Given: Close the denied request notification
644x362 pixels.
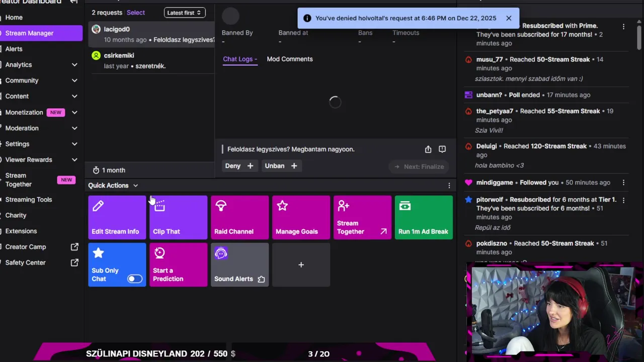Looking at the screenshot, I should click(509, 18).
